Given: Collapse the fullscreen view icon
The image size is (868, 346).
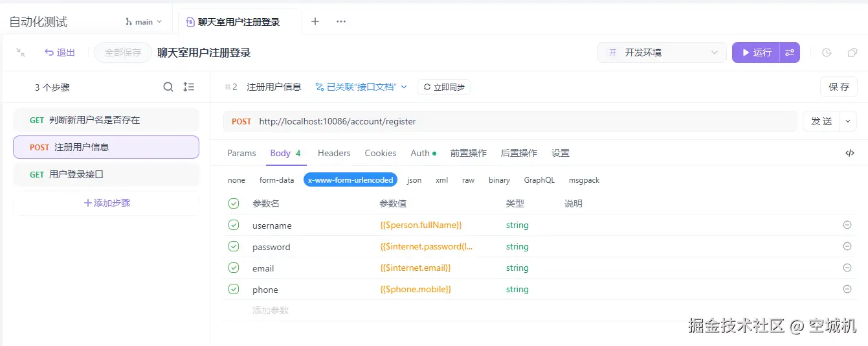Looking at the screenshot, I should pyautogui.click(x=21, y=52).
